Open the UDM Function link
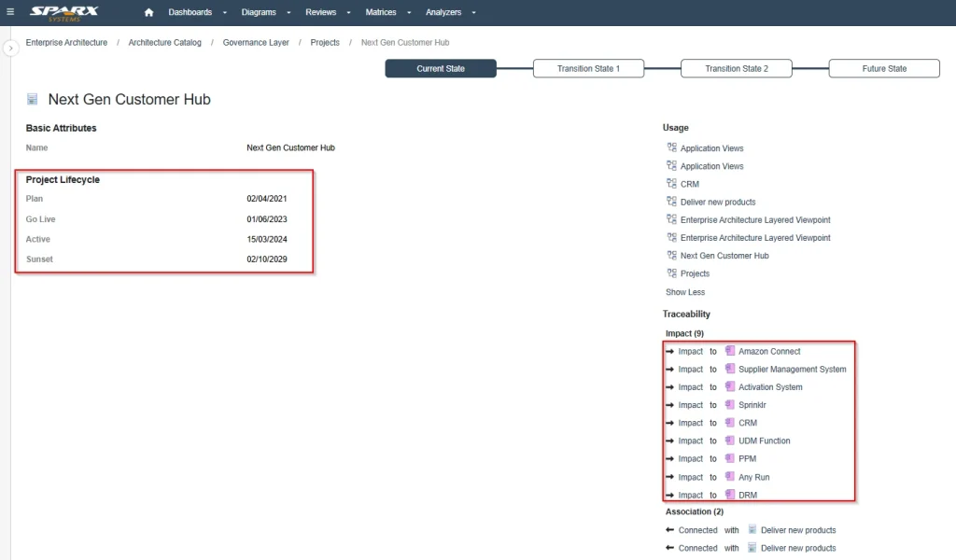956x560 pixels. pyautogui.click(x=765, y=441)
